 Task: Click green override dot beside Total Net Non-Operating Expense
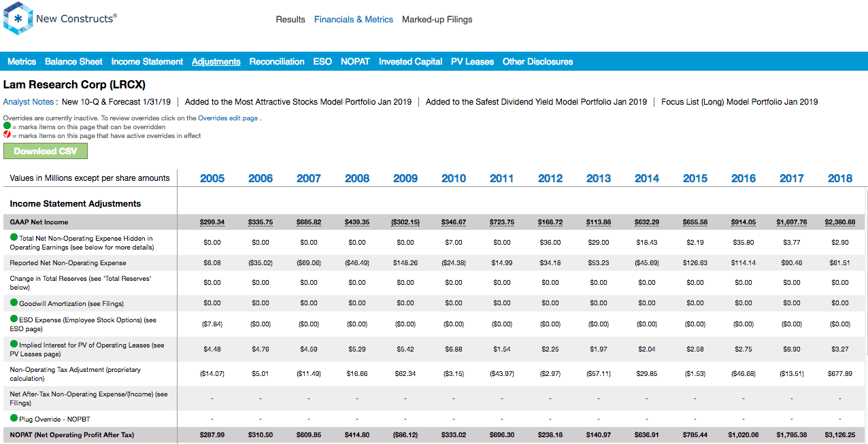(x=14, y=237)
